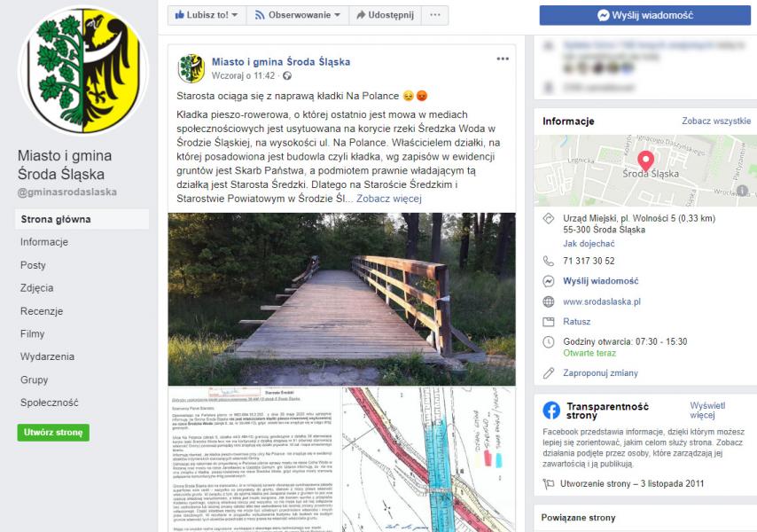Click the pencil icon near Zaproponuj zmiany

[x=549, y=372]
